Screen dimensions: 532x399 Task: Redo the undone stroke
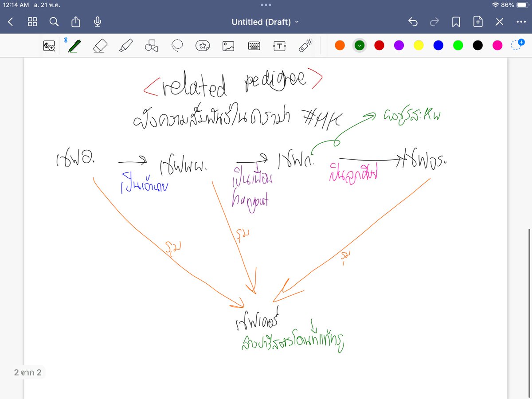click(434, 22)
